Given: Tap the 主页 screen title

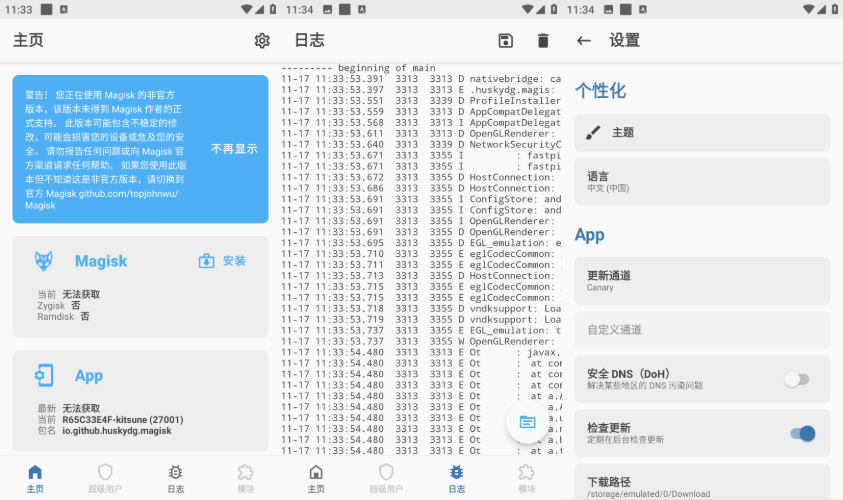Looking at the screenshot, I should click(x=28, y=40).
